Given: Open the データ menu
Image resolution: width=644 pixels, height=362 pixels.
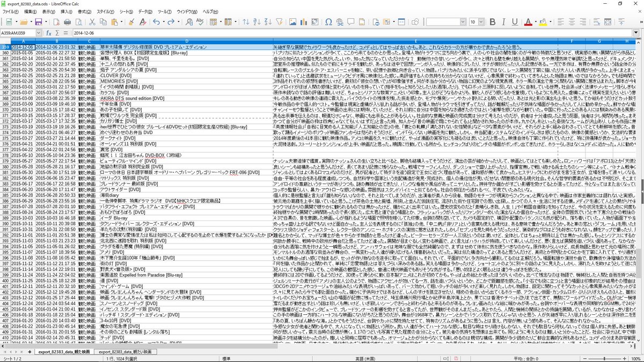Looking at the screenshot, I should (145, 11).
